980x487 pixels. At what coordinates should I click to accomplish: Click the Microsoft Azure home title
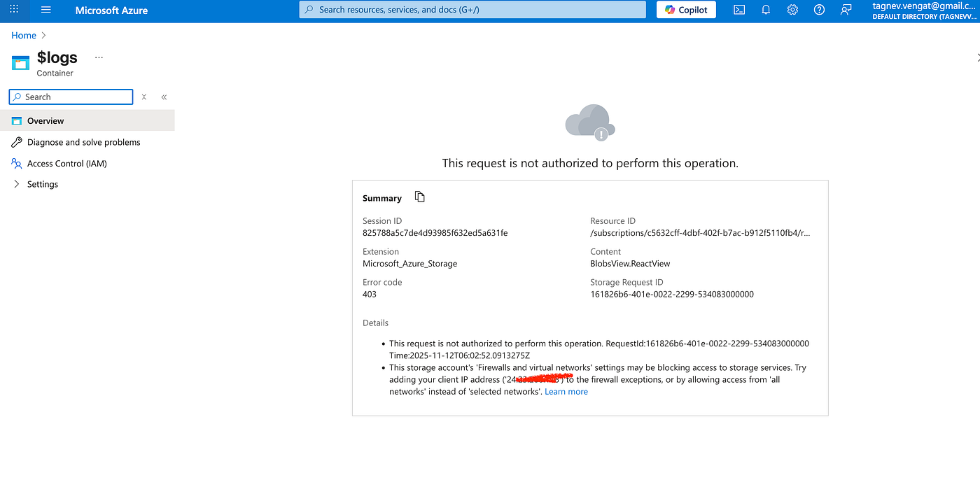pyautogui.click(x=112, y=10)
